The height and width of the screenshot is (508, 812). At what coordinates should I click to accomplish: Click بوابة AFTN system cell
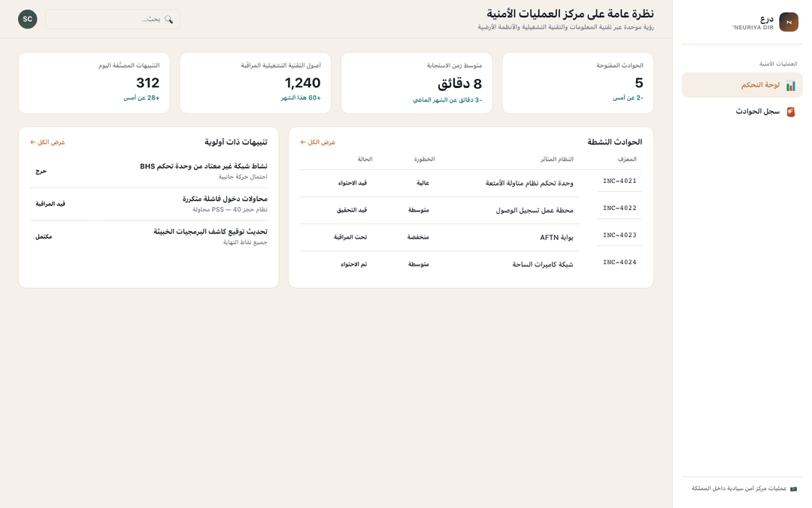[556, 237]
